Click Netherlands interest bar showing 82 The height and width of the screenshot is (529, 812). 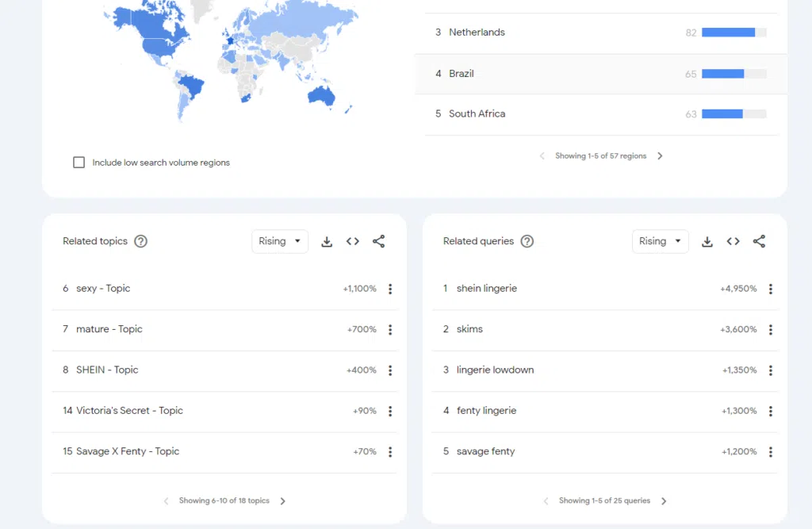pyautogui.click(x=733, y=33)
